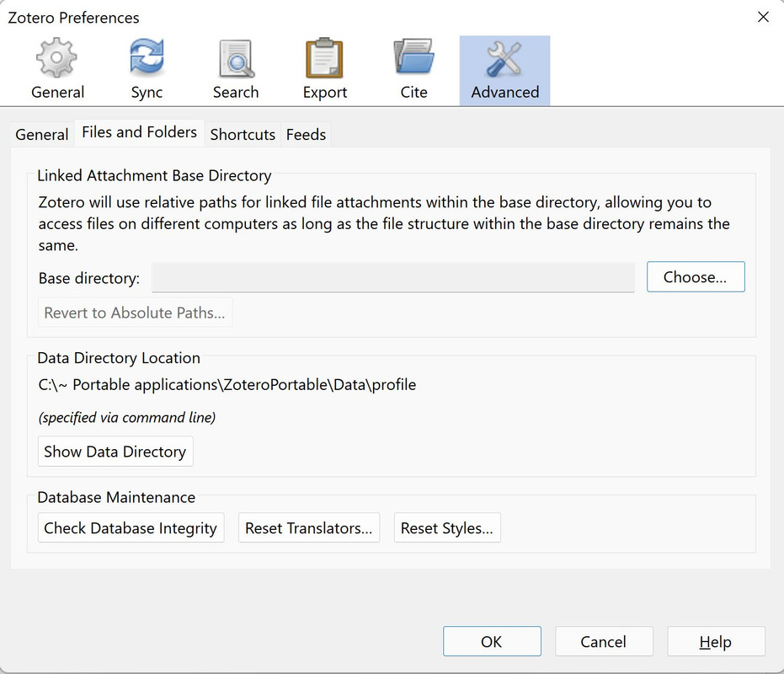Click the '(specified via command line)' note

(127, 417)
